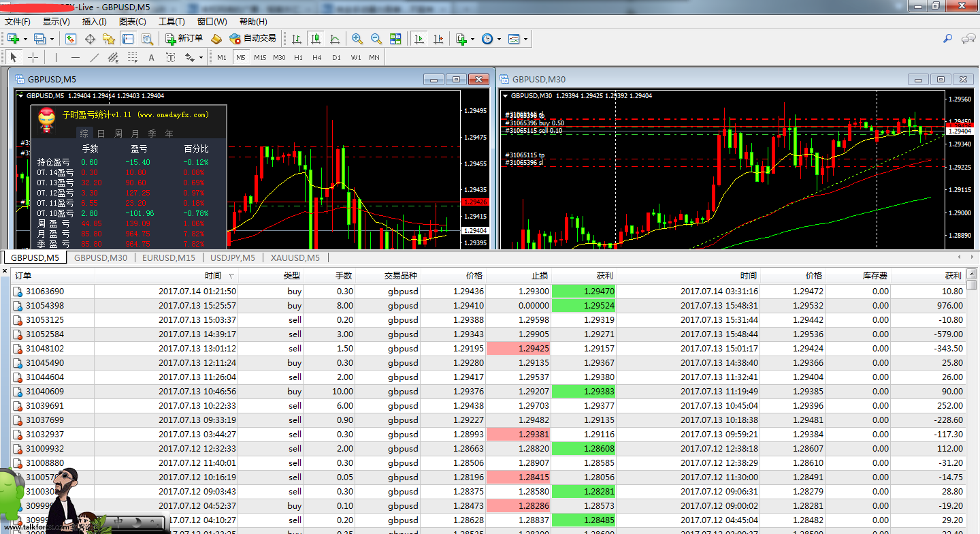
Task: Set timeframe to D1
Action: (336, 58)
